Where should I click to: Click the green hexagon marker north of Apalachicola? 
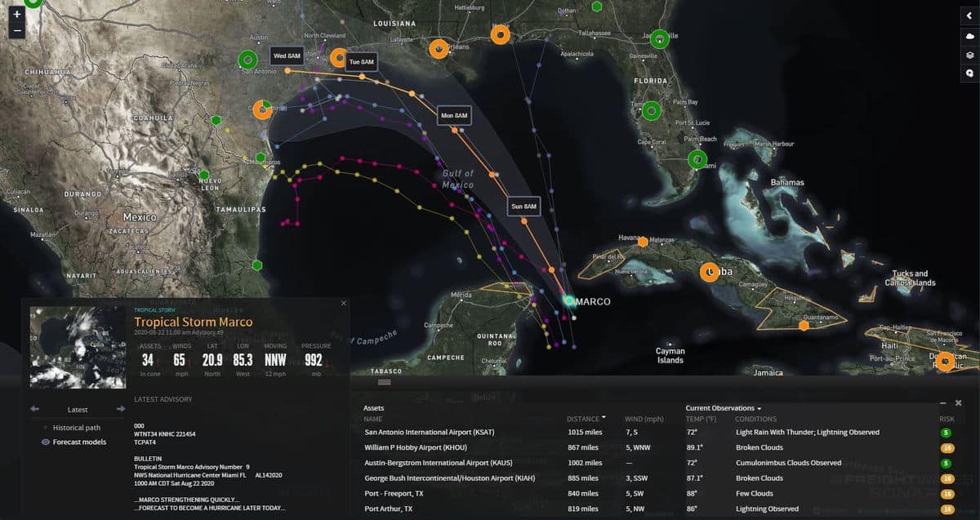597,7
